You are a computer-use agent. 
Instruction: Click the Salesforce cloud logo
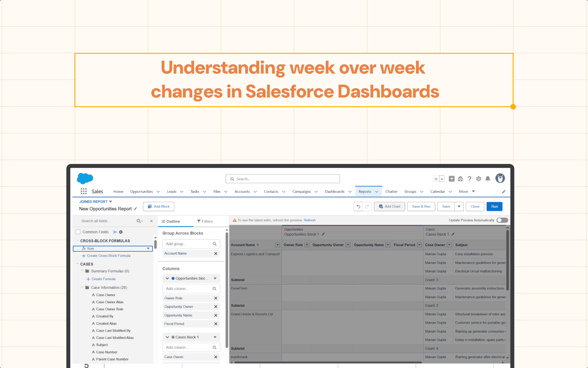(x=85, y=178)
